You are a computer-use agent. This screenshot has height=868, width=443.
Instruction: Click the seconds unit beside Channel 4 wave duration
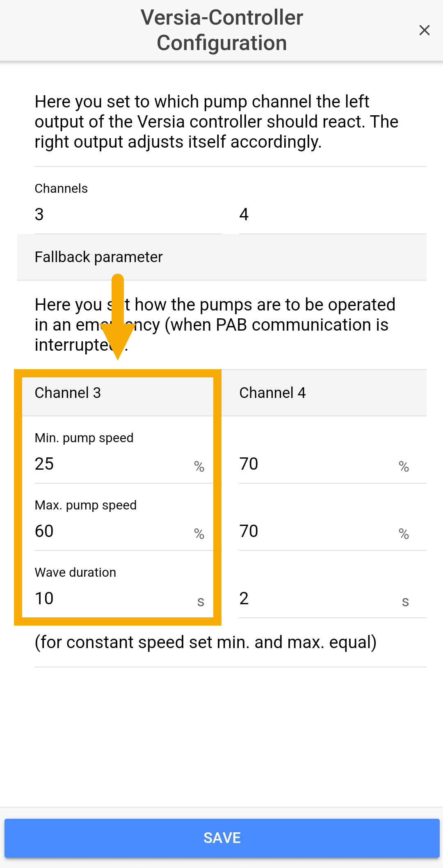pos(405,602)
